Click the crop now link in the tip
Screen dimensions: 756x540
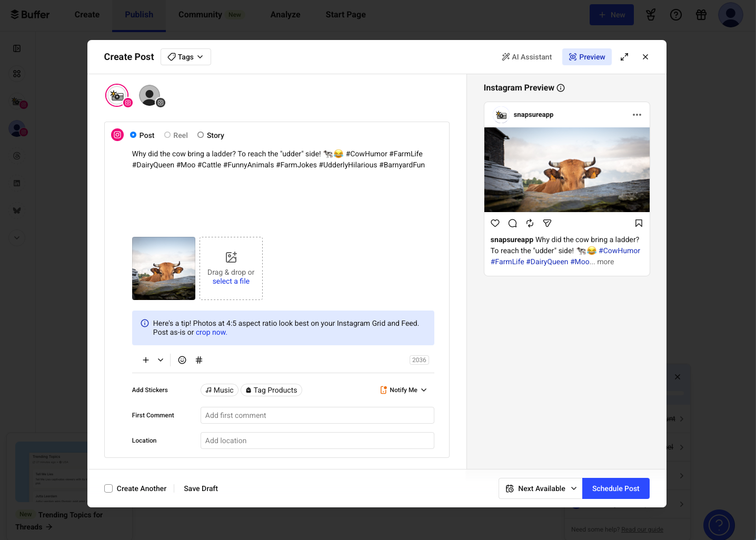pos(211,332)
